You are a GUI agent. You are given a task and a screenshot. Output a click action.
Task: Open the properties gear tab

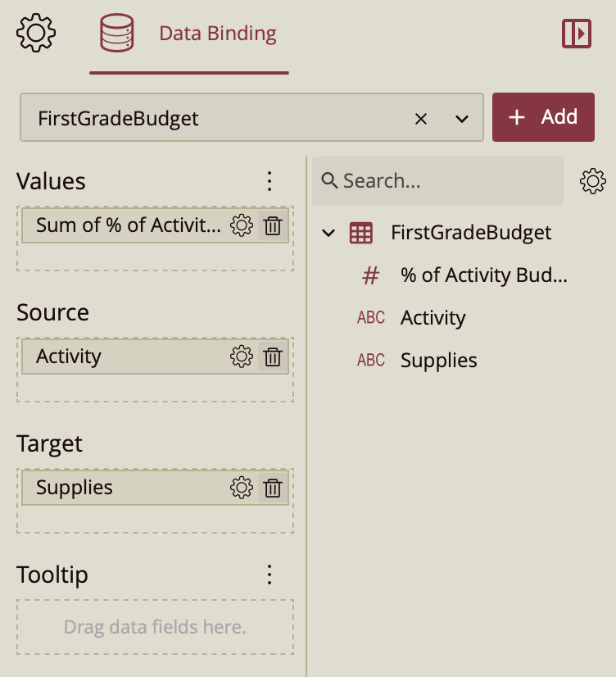coord(36,34)
